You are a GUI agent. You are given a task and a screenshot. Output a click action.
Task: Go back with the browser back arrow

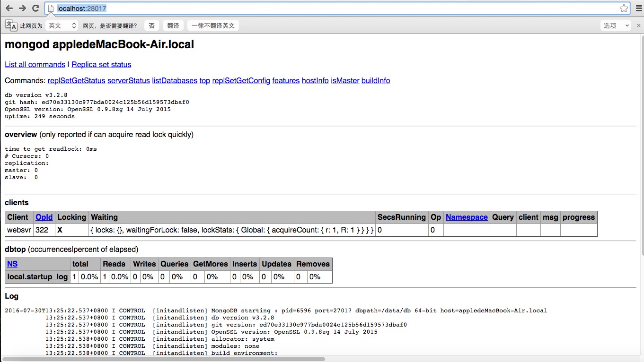(x=9, y=9)
